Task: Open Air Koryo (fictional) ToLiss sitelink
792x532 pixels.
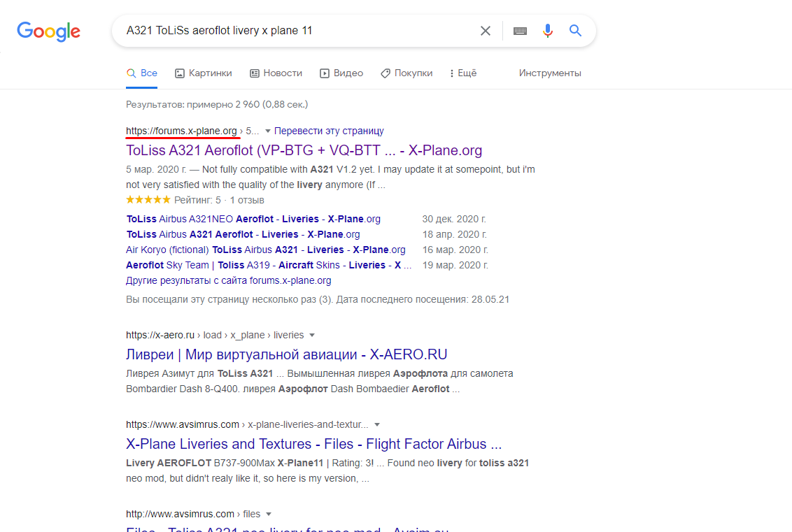Action: [266, 250]
